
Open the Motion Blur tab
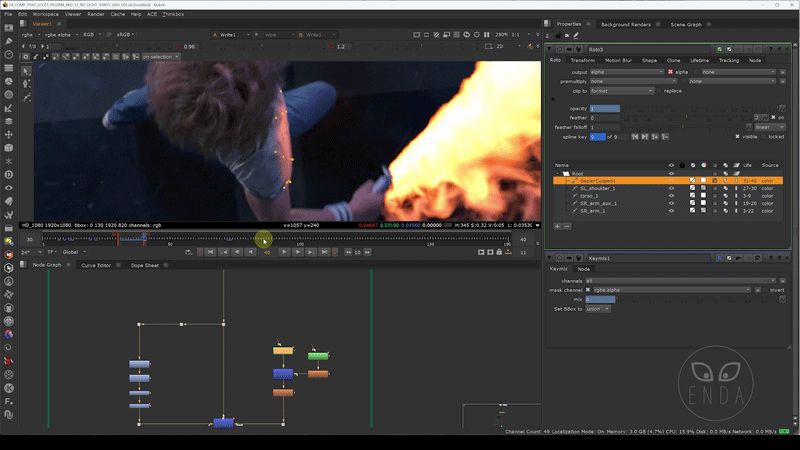[618, 60]
